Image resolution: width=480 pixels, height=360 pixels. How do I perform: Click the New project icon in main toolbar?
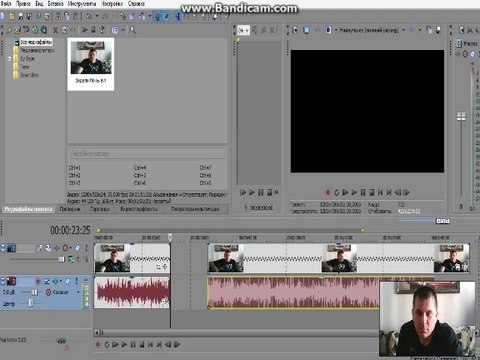[x=3, y=16]
